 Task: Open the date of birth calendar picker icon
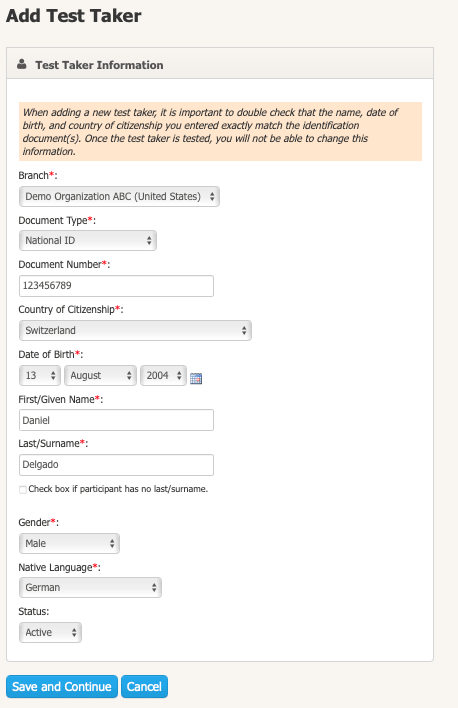pos(196,378)
